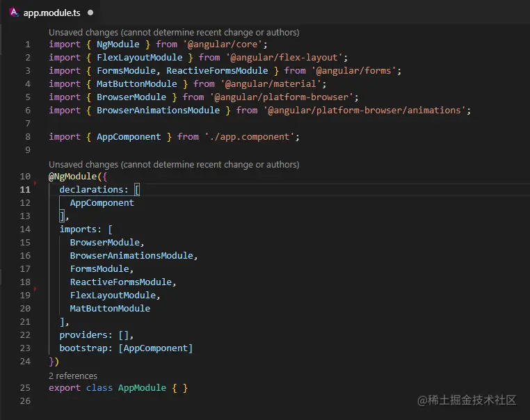Click line number 14 in the gutter
Viewport: 530px width, 420px height.
[25, 229]
